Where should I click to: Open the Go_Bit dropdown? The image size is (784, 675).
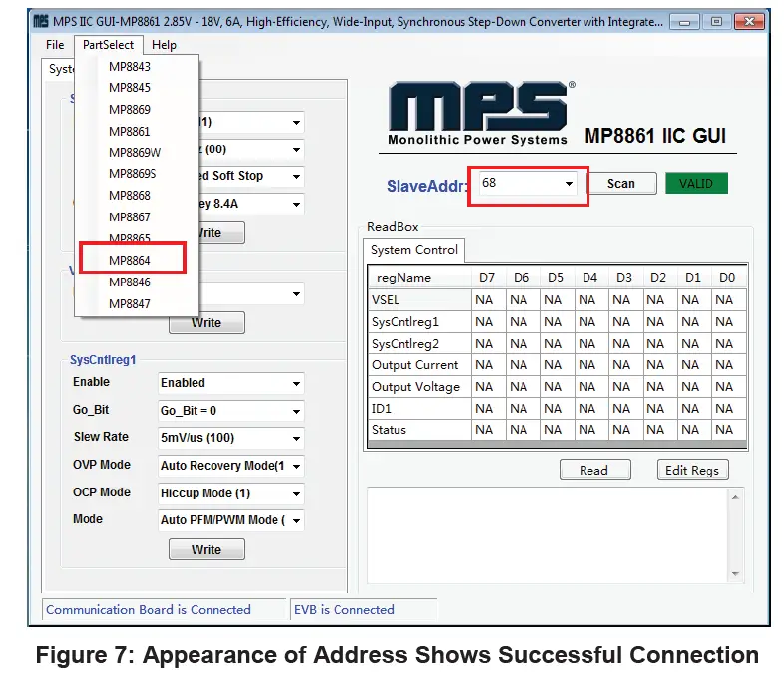231,411
